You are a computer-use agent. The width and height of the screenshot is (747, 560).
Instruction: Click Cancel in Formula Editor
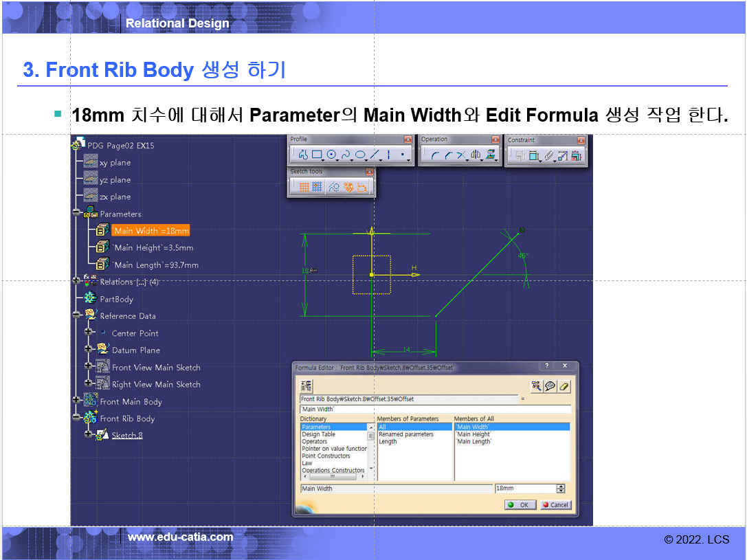pos(555,505)
